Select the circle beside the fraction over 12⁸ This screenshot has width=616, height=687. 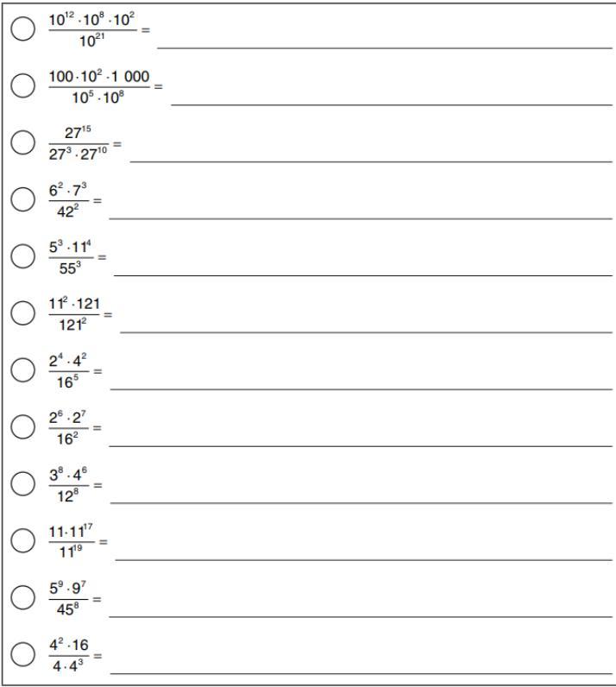click(22, 484)
